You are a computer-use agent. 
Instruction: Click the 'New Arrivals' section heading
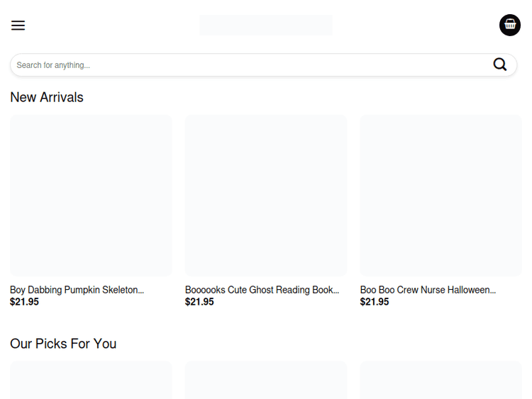tap(47, 97)
